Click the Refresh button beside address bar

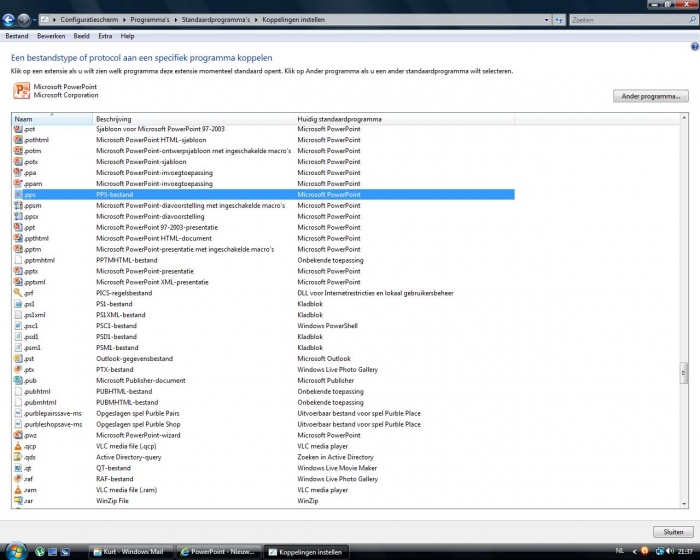pos(559,20)
